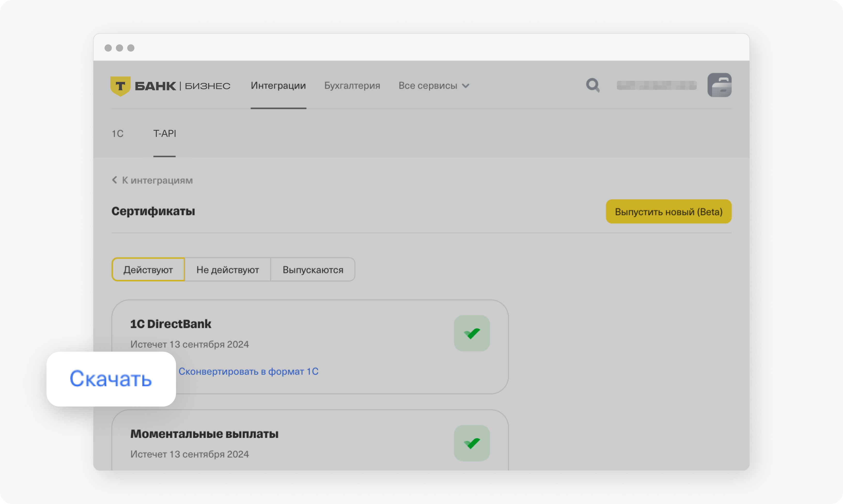Click the Выпустить новый (Beta) button
The width and height of the screenshot is (843, 504).
click(x=668, y=211)
